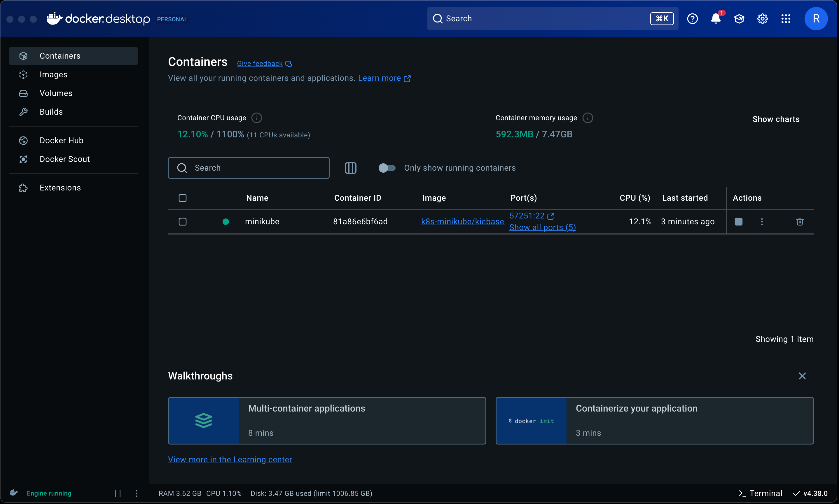839x504 pixels.
Task: Open the apps grid icon
Action: pyautogui.click(x=786, y=19)
